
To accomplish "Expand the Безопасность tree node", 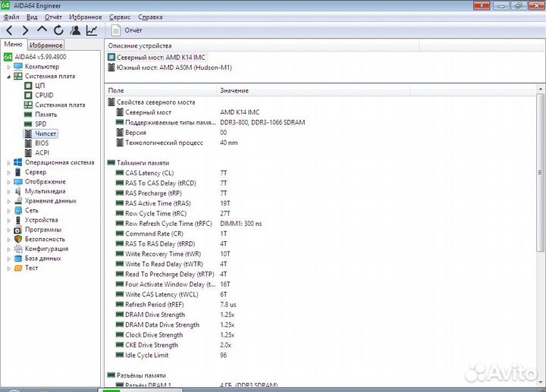I will (x=8, y=240).
